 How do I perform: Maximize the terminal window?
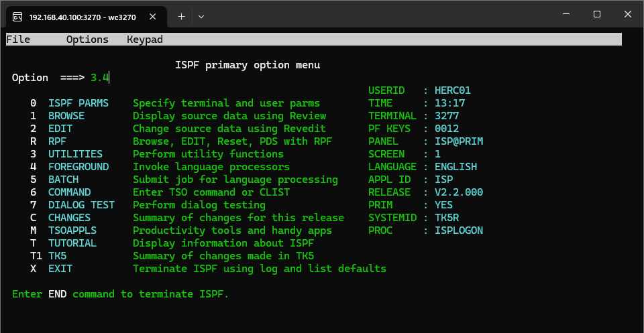(597, 14)
